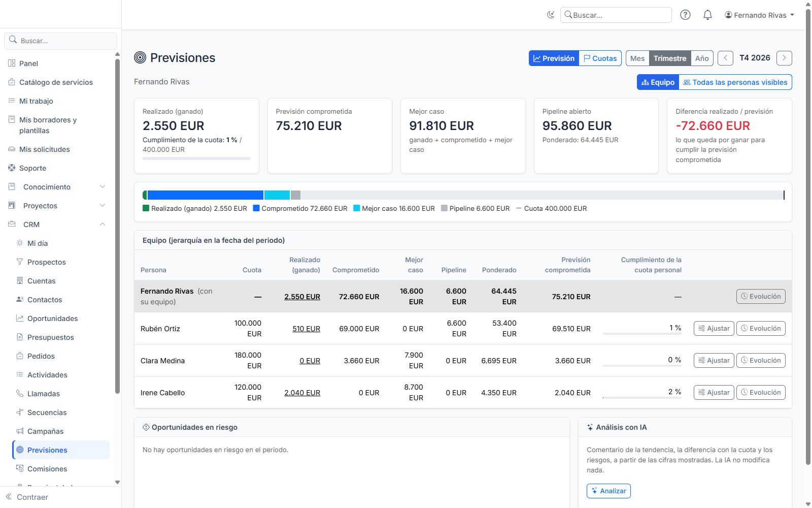The height and width of the screenshot is (508, 812).
Task: Select Todas las personas visibles scope
Action: point(735,82)
